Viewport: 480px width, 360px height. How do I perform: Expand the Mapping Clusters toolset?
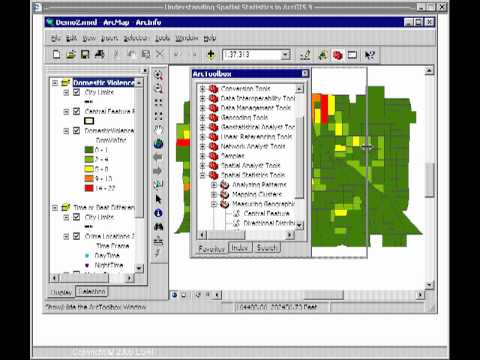(214, 194)
